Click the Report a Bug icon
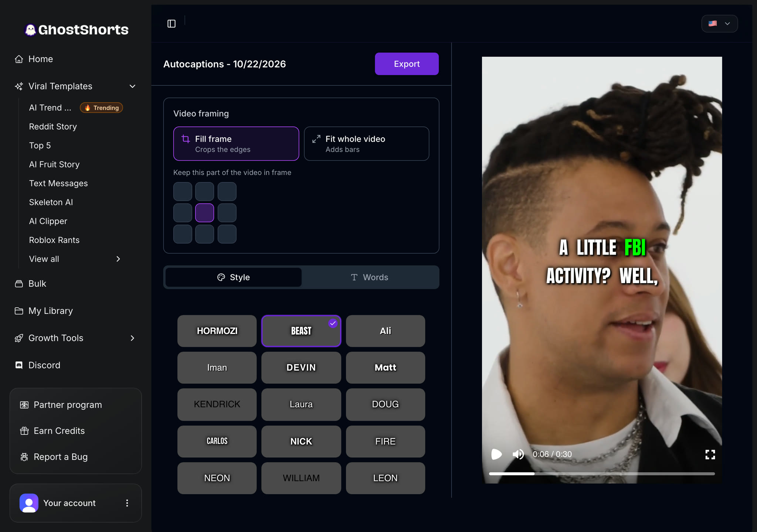Screen dimensions: 757x532 click(24, 457)
